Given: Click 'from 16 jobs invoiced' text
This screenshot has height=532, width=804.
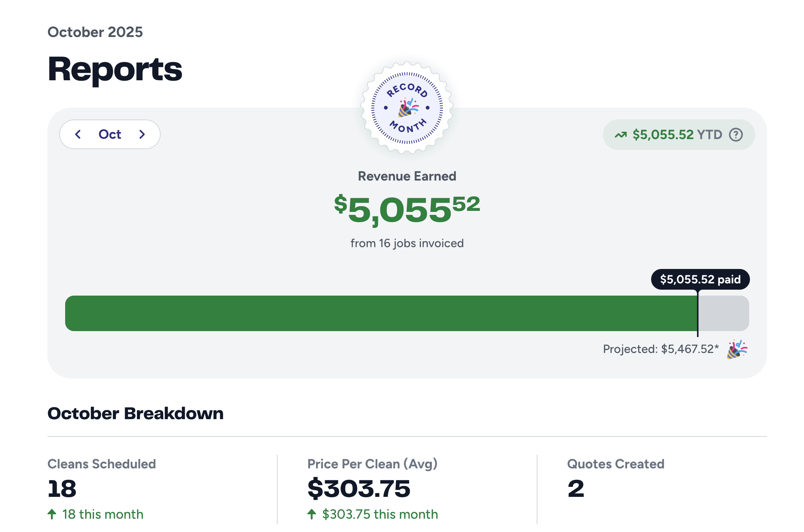Looking at the screenshot, I should pos(407,243).
